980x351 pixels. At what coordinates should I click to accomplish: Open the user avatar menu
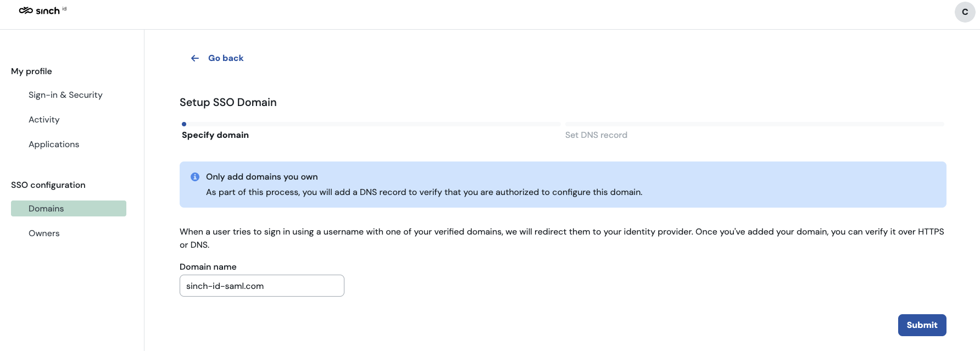(965, 12)
